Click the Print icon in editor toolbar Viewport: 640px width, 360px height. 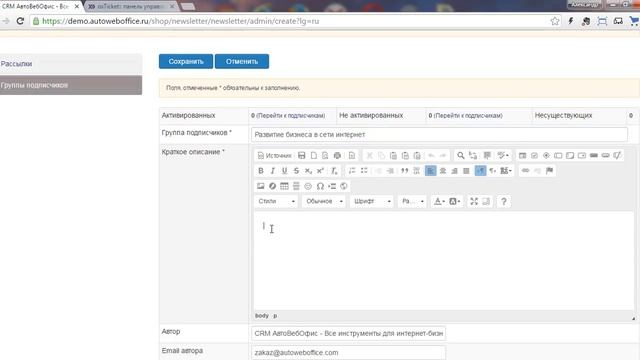pos(337,156)
